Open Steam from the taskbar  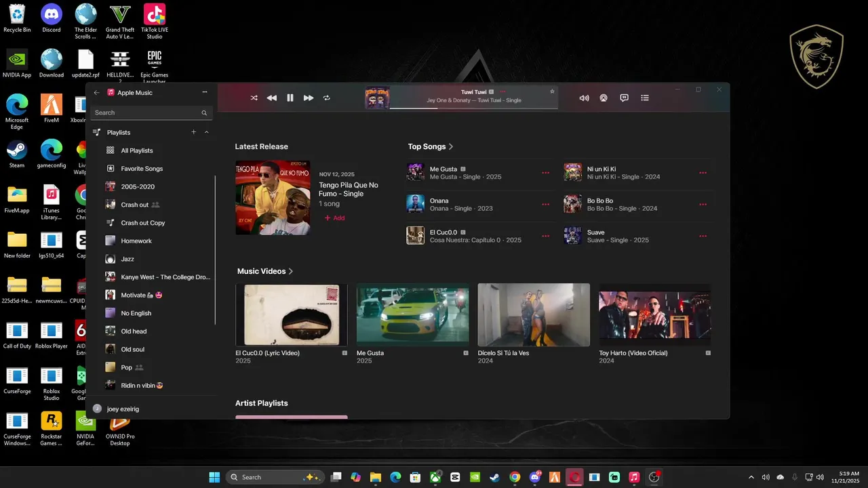pyautogui.click(x=494, y=477)
